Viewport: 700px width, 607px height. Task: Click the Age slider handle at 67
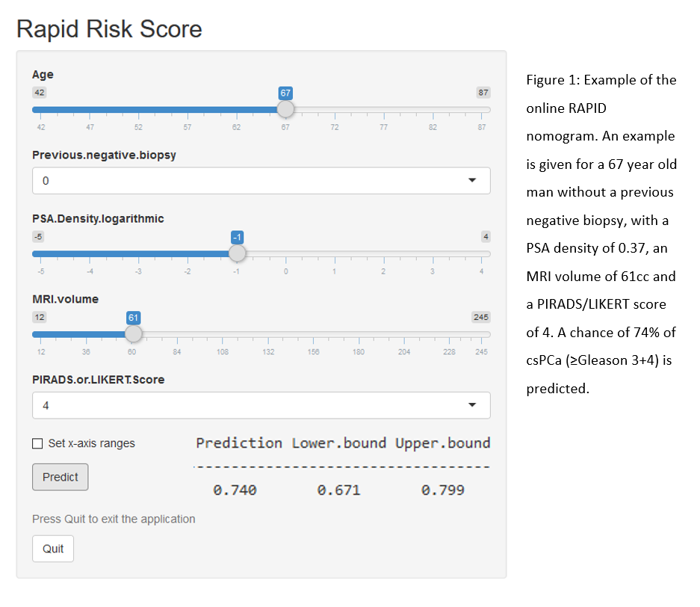(x=285, y=109)
